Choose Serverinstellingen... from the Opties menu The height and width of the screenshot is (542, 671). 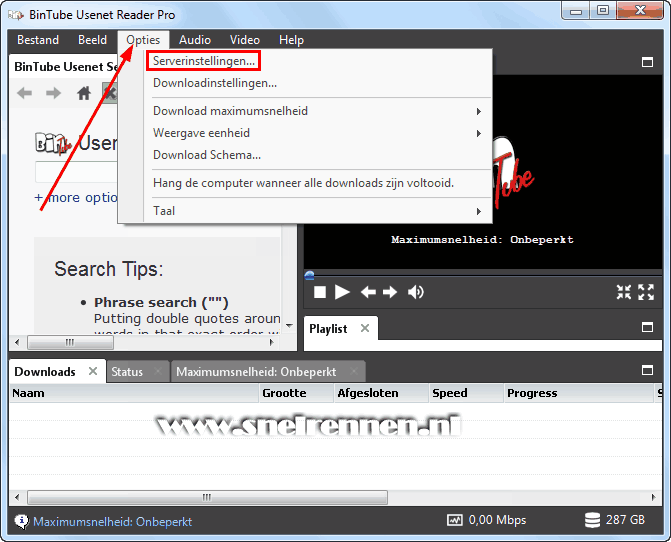tap(204, 61)
